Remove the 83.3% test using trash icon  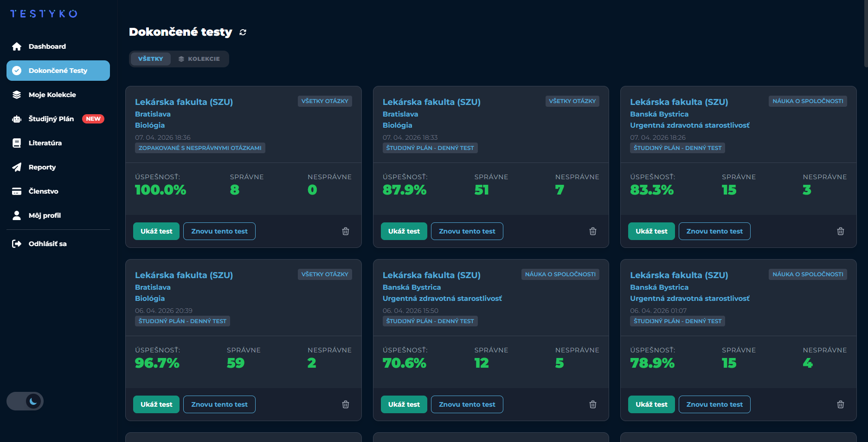pos(840,231)
